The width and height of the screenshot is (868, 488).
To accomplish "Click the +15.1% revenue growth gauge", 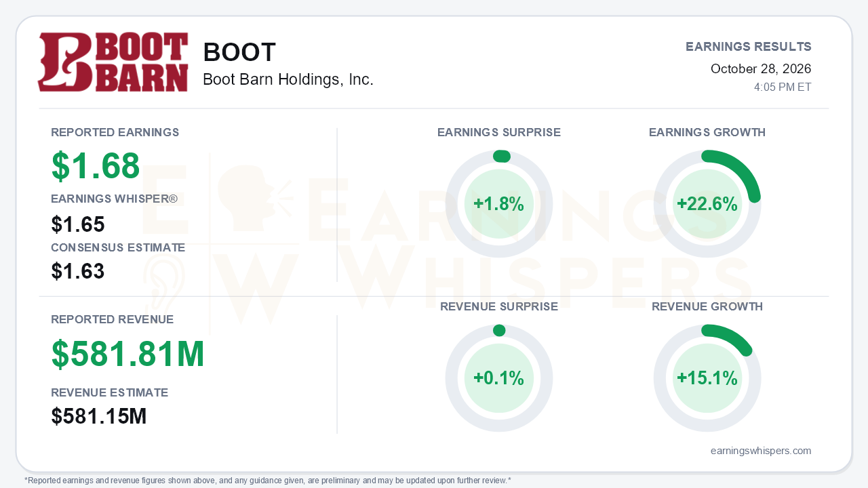I will pyautogui.click(x=707, y=378).
